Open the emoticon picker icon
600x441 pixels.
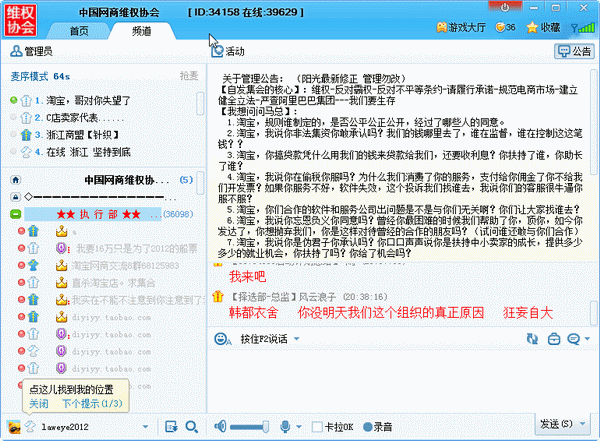pos(222,339)
